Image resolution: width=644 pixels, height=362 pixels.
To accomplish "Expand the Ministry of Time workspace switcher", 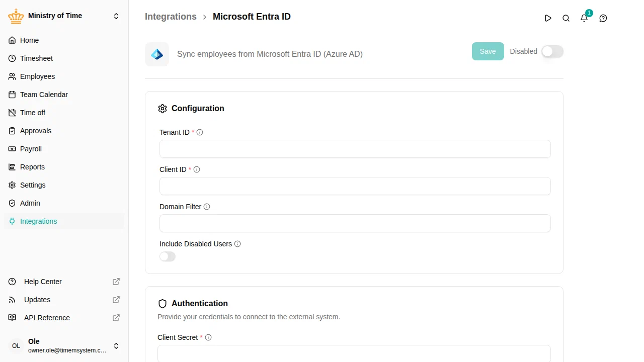I will [116, 16].
